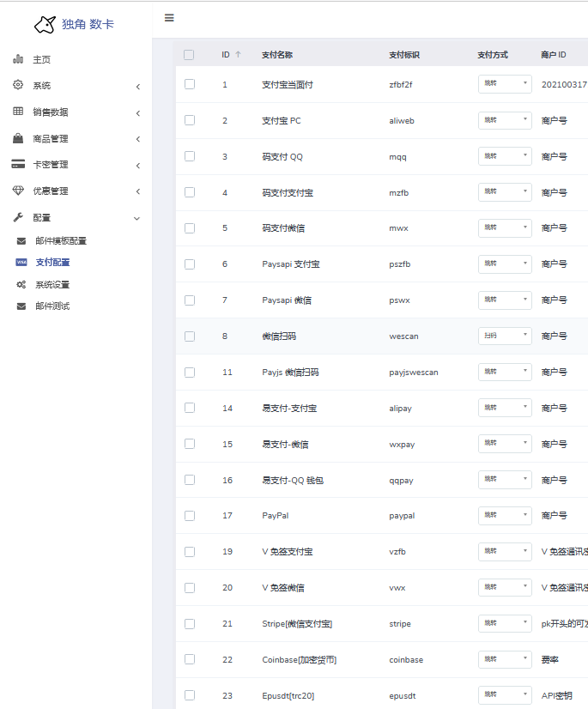Click the 独角 数卡 brand title

(x=88, y=24)
